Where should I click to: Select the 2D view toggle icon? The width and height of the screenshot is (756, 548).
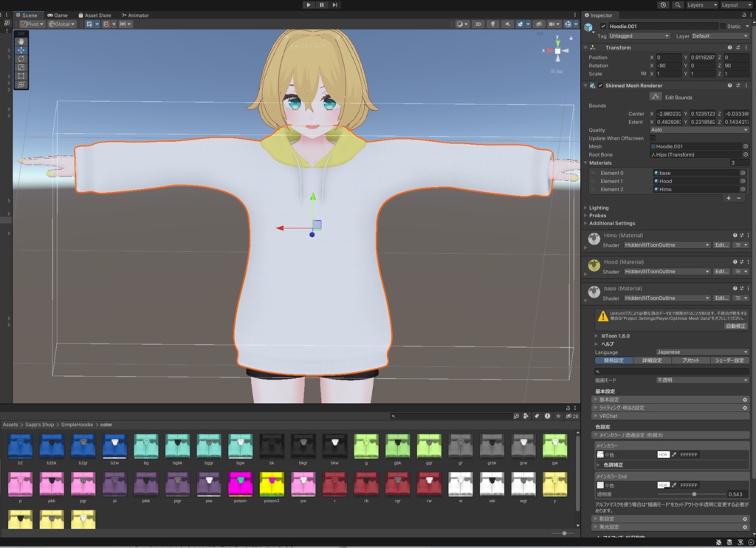478,23
